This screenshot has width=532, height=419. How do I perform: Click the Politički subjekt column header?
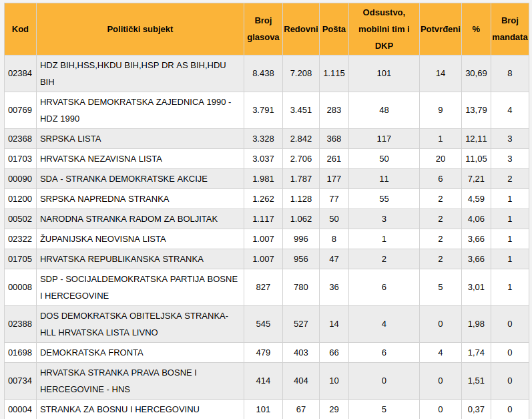(140, 29)
